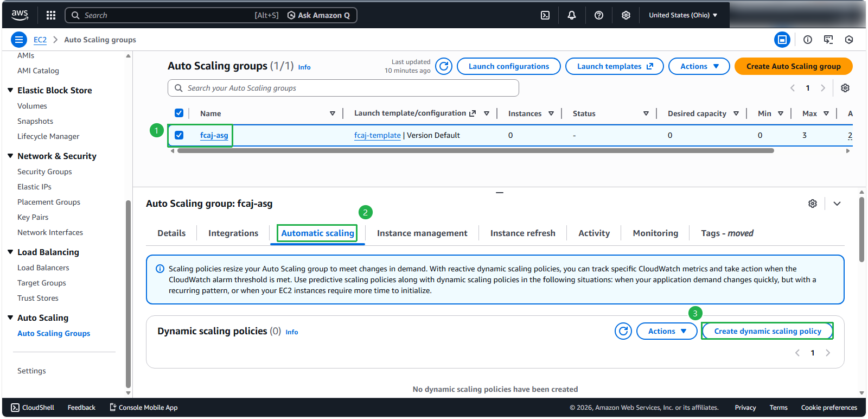This screenshot has width=868, height=419.
Task: Click Create dynamic scaling policy
Action: click(768, 331)
